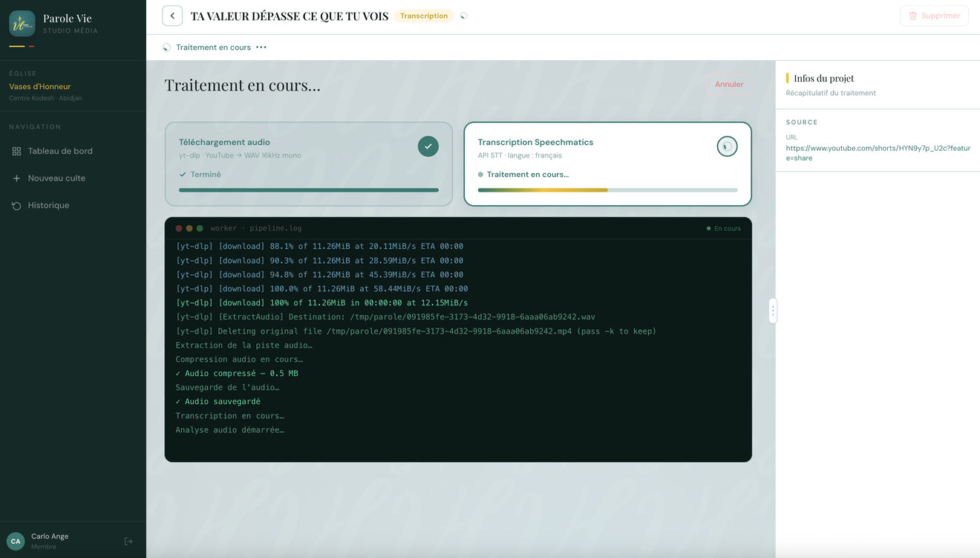Open the YouTube shorts source URL
The image size is (980, 558).
pyautogui.click(x=878, y=153)
